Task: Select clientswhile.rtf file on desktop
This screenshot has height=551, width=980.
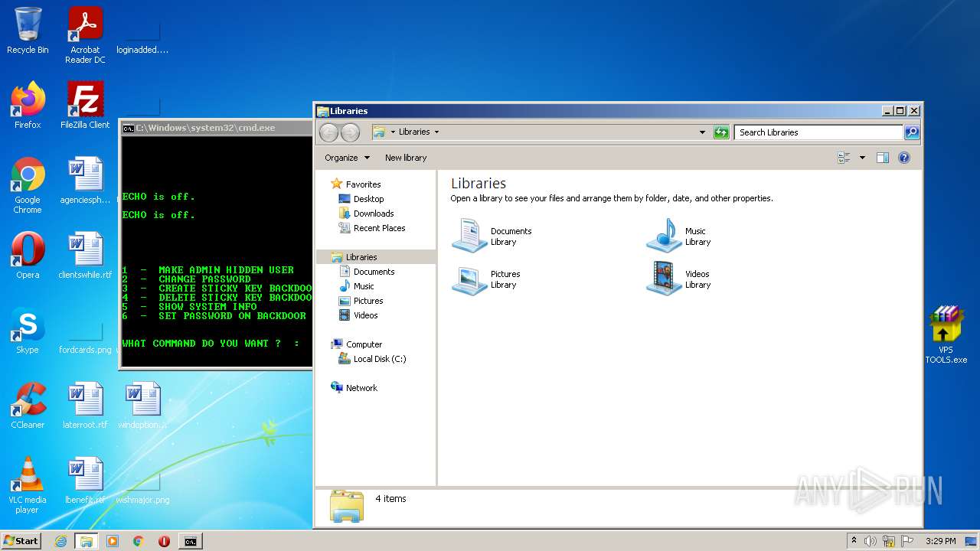Action: point(85,256)
